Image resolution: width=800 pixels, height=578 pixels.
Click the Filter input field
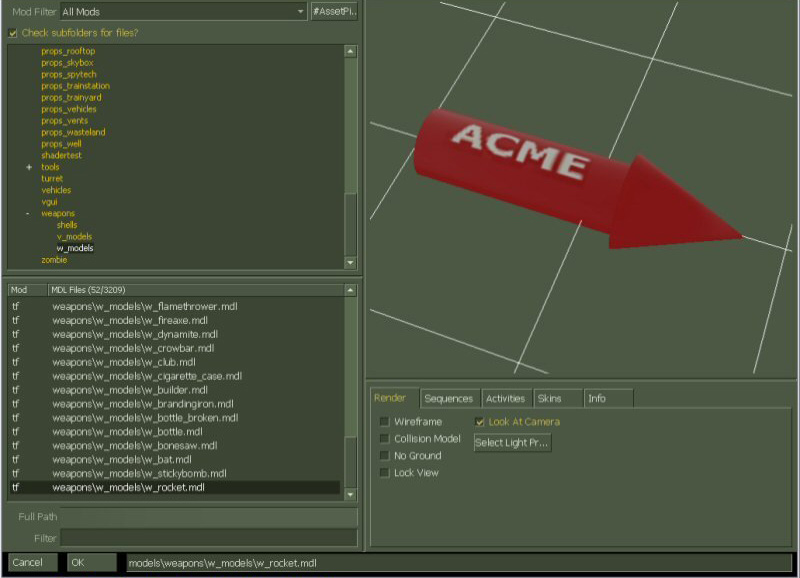tap(209, 538)
